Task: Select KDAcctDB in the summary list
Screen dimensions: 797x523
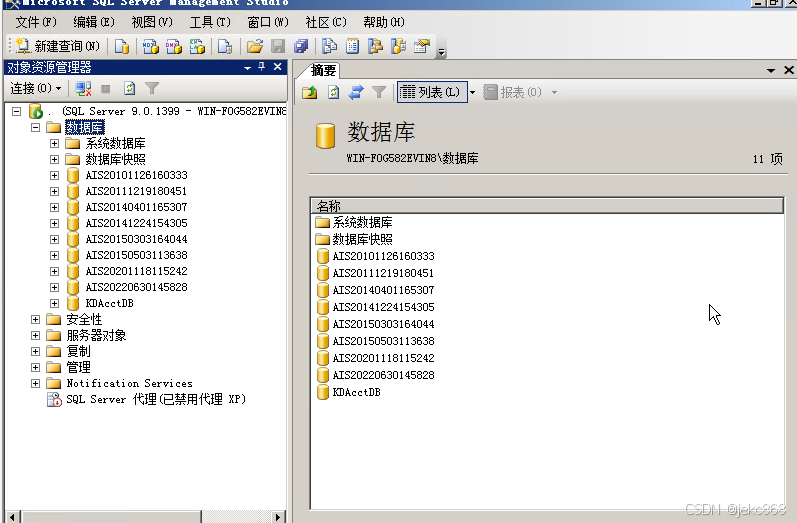Action: coord(356,392)
